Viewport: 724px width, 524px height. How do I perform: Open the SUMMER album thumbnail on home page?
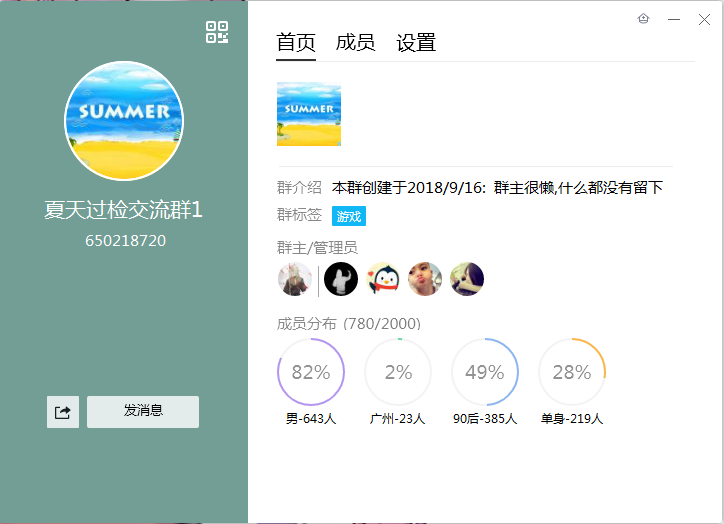[309, 114]
